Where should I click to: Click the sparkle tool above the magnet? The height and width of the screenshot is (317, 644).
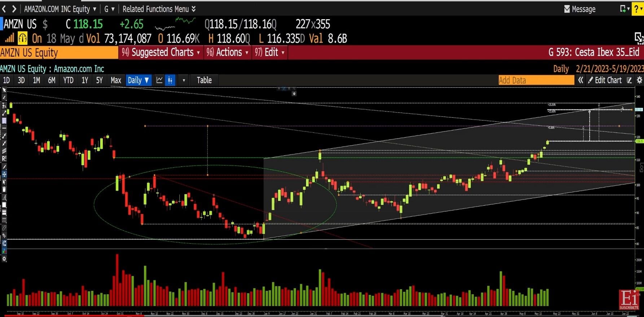pyautogui.click(x=4, y=236)
